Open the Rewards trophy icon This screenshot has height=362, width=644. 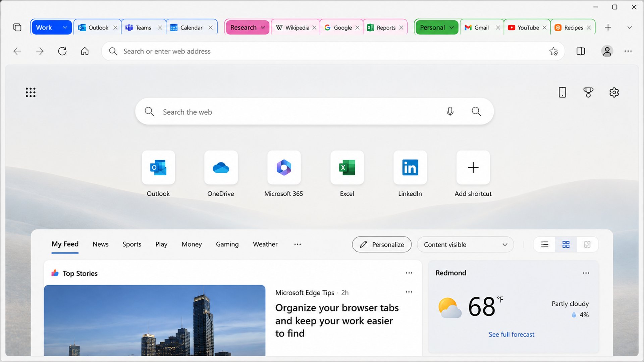pyautogui.click(x=588, y=93)
